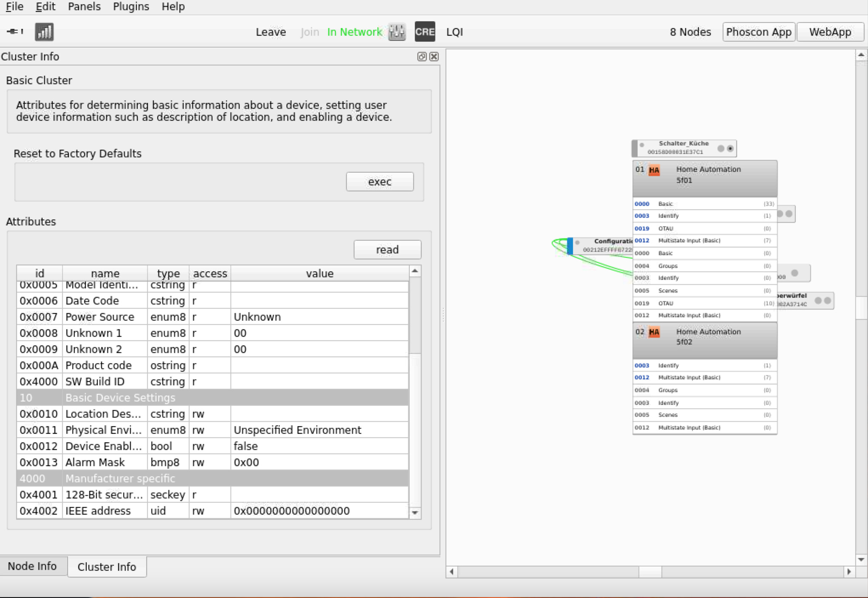Click the id column header
The height and width of the screenshot is (598, 868).
coord(40,273)
